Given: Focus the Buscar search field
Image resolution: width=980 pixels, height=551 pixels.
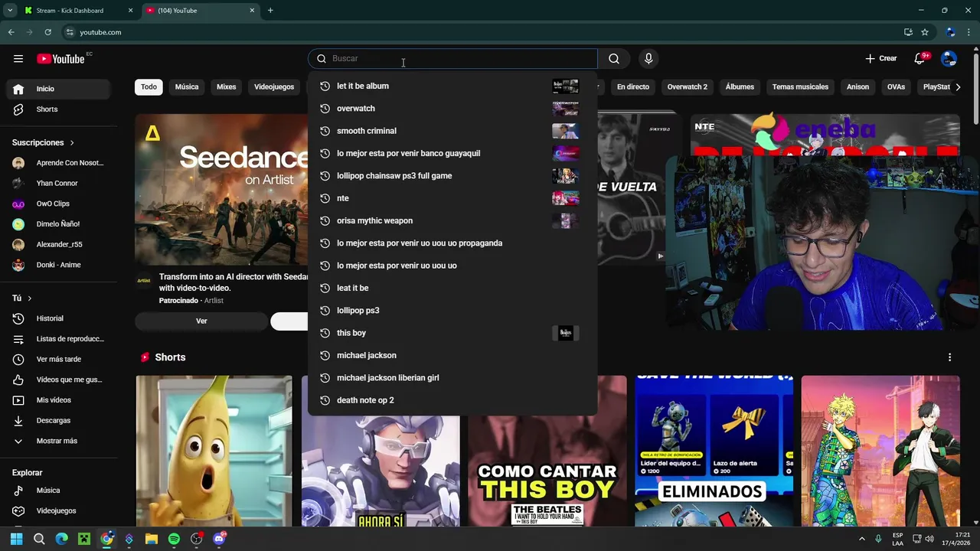Looking at the screenshot, I should 452,59.
